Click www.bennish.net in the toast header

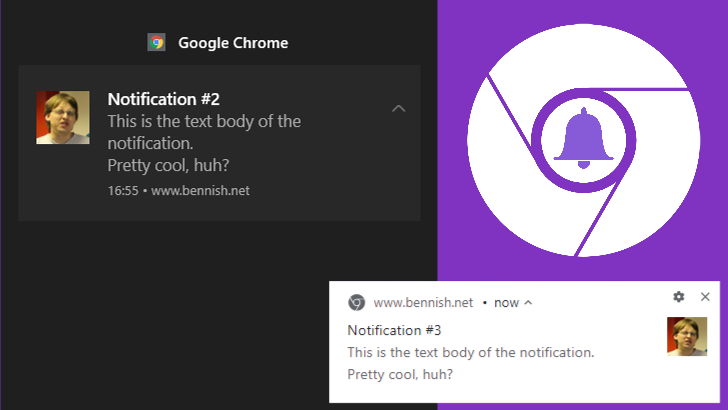[x=421, y=302]
